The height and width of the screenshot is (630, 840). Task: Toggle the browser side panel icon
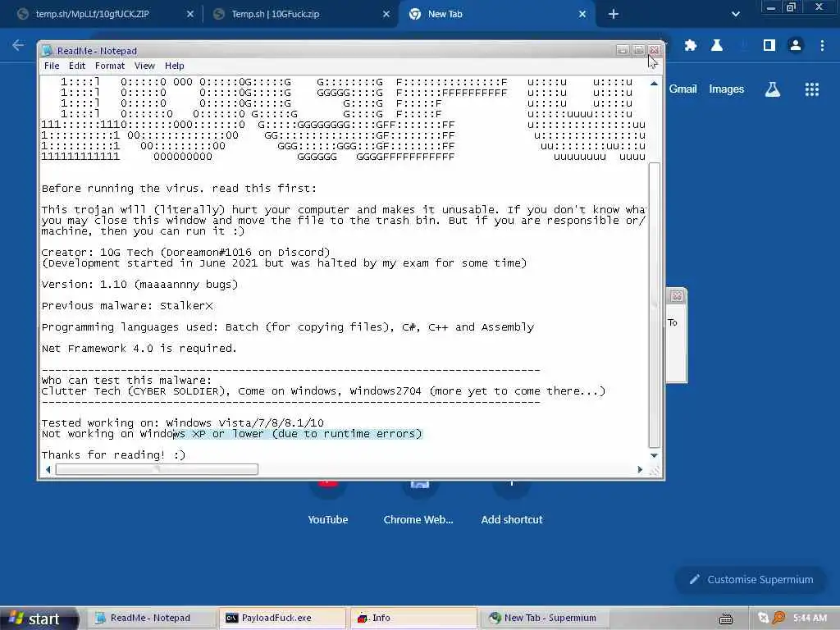(x=769, y=46)
